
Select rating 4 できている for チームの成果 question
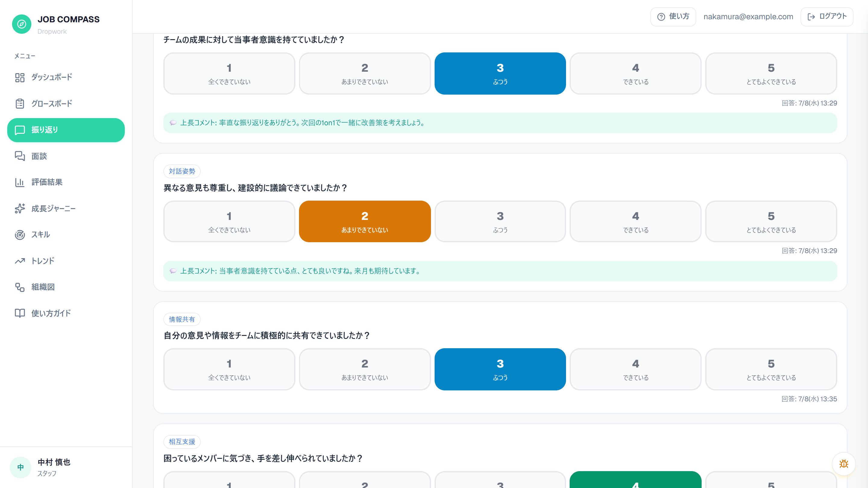click(x=636, y=74)
